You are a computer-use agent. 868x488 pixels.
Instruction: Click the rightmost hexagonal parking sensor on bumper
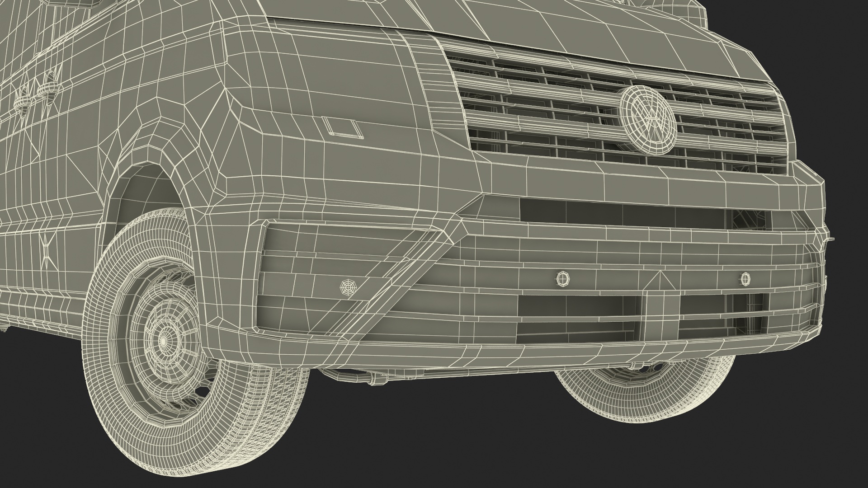pyautogui.click(x=745, y=279)
